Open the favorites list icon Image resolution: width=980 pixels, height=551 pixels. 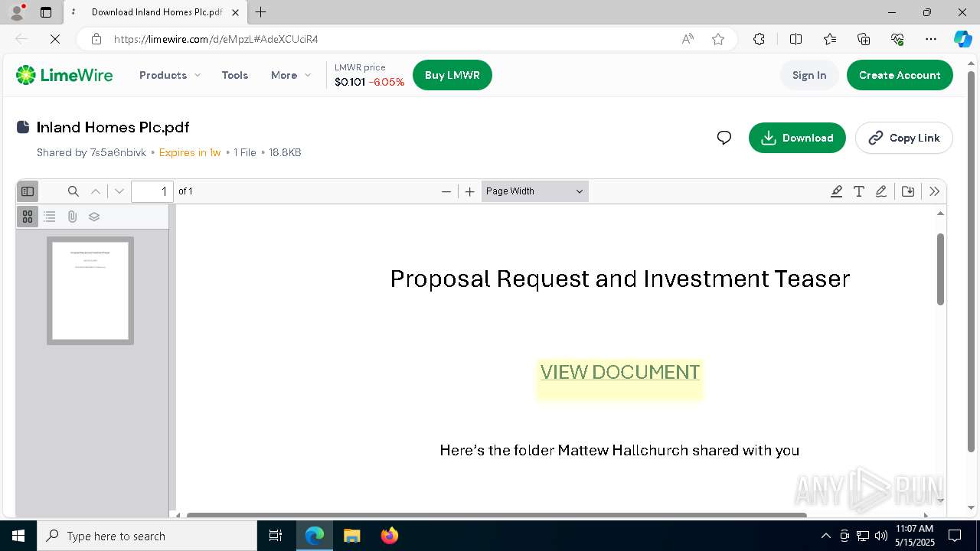tap(830, 39)
